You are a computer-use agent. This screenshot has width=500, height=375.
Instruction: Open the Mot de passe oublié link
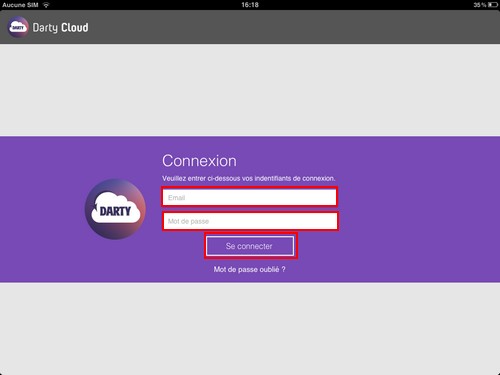click(x=249, y=269)
